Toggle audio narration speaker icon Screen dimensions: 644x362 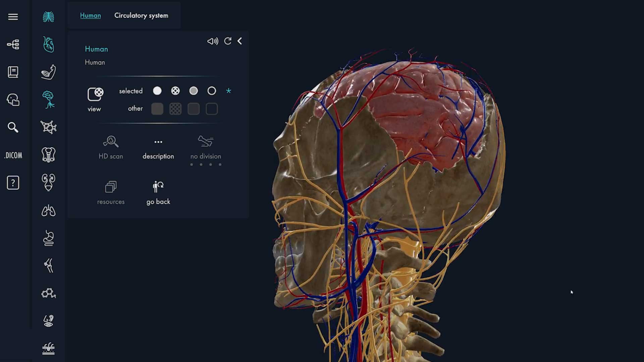(x=213, y=41)
